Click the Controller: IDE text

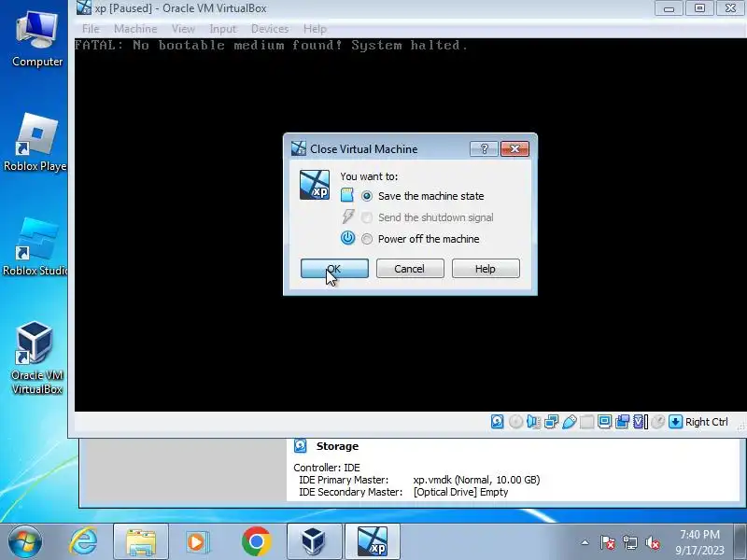click(x=327, y=468)
